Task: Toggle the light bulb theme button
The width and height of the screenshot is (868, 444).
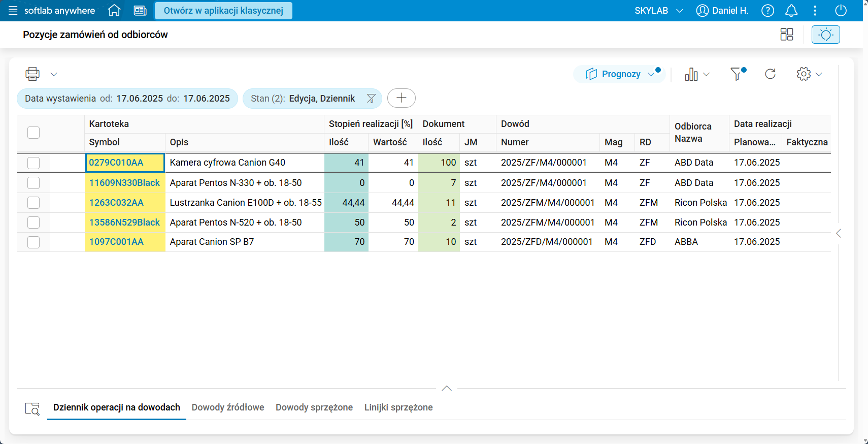Action: (825, 35)
